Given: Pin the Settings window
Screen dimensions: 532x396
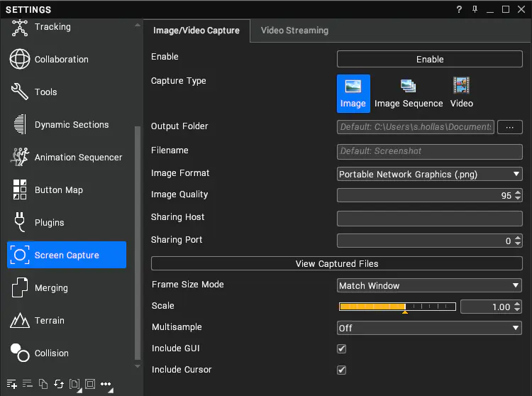Looking at the screenshot, I should click(475, 9).
